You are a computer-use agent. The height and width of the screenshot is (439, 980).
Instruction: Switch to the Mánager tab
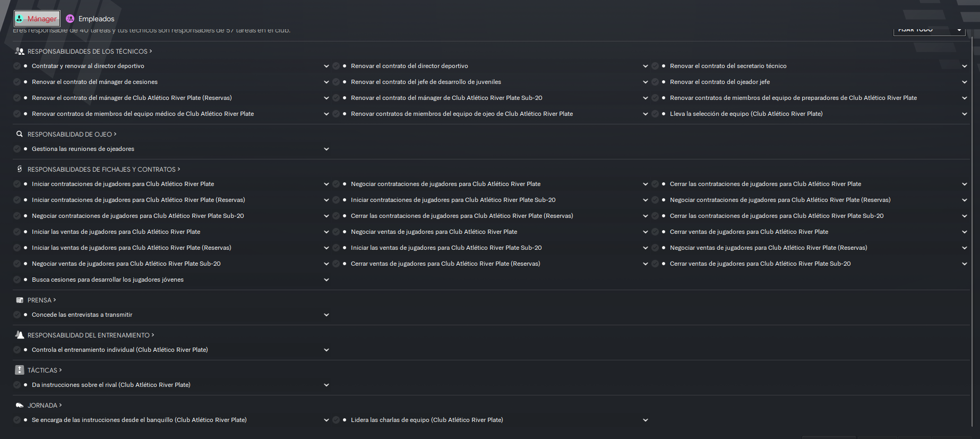tap(37, 19)
